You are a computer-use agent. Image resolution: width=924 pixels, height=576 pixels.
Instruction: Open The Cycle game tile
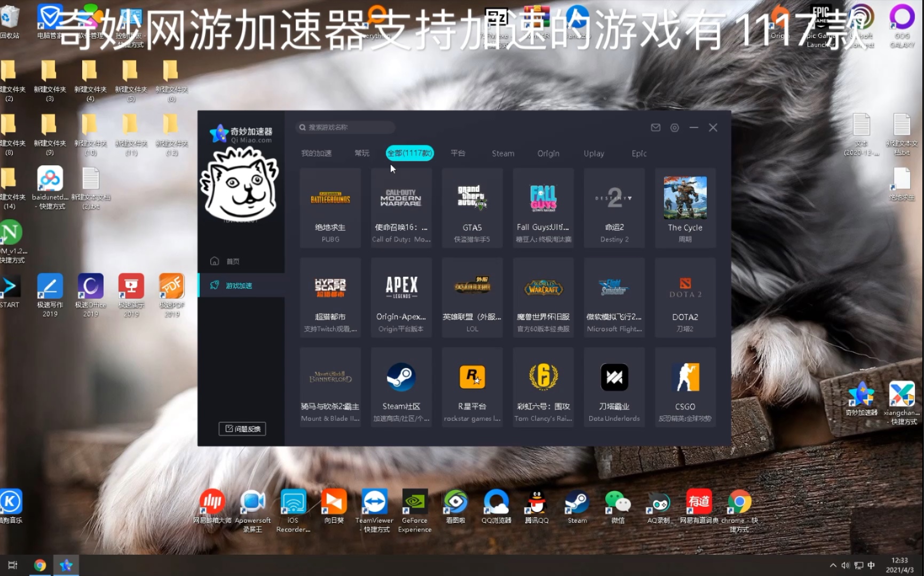[685, 208]
